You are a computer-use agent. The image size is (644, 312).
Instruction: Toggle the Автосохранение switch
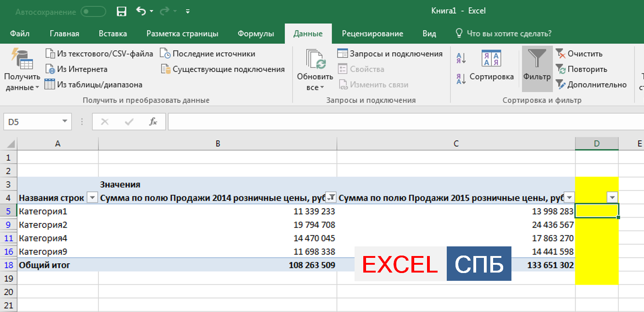click(x=93, y=11)
